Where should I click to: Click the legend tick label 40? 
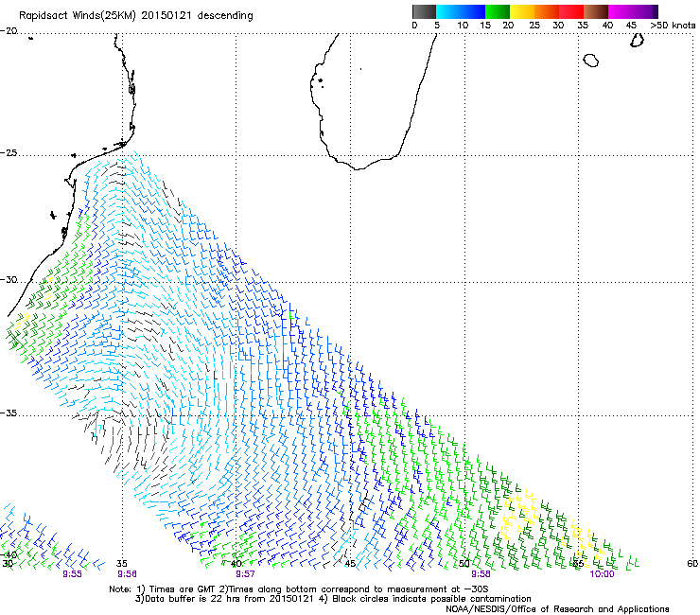coord(607,25)
